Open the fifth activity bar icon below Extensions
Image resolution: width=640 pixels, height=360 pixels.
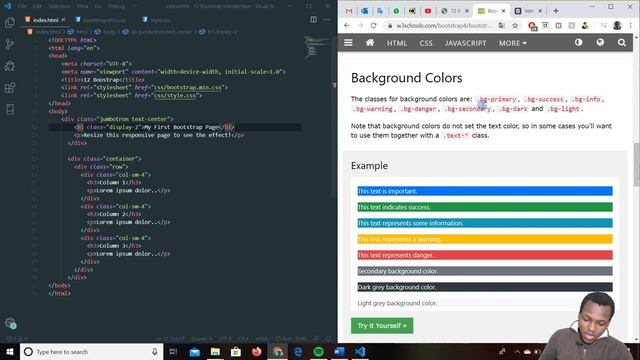point(10,109)
